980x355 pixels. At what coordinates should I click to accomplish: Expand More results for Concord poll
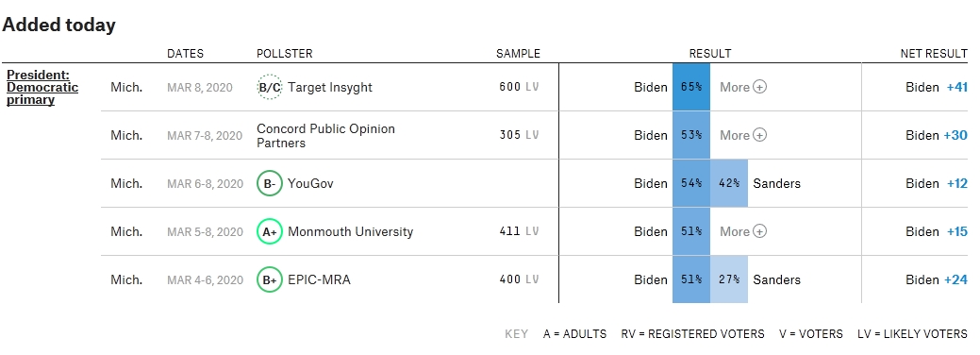(743, 135)
